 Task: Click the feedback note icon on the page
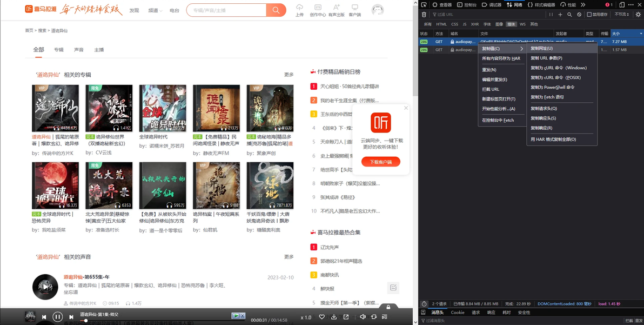tap(393, 288)
